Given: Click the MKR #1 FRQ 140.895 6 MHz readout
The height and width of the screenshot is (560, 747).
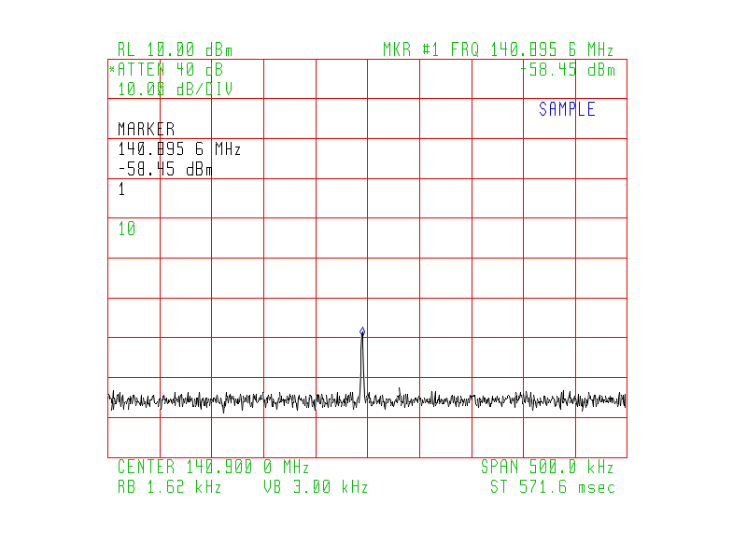Looking at the screenshot, I should tap(498, 49).
